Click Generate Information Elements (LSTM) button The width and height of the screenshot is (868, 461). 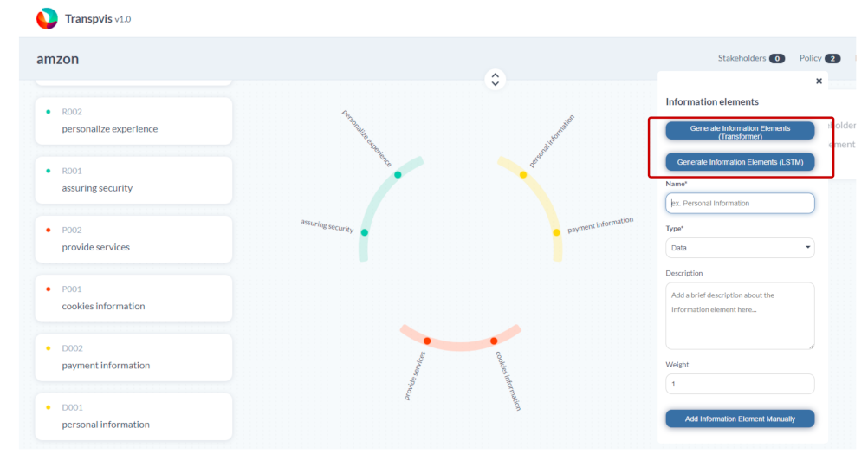pos(740,162)
